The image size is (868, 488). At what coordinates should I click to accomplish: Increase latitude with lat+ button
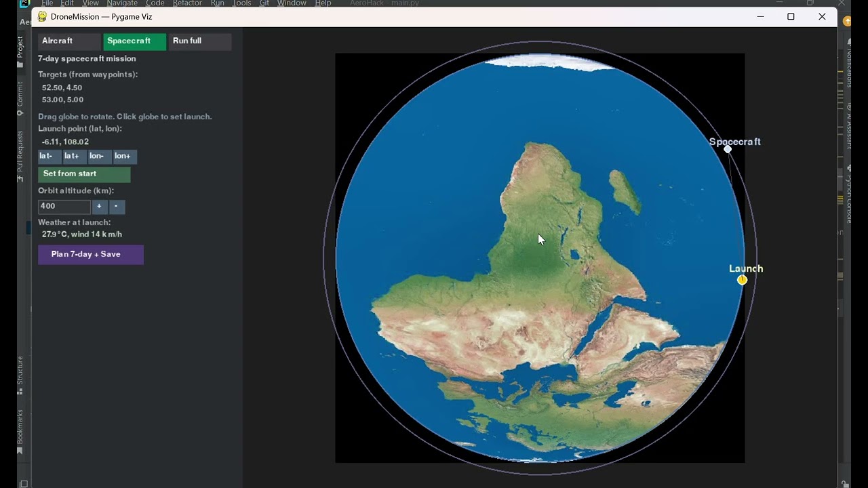[x=75, y=157]
